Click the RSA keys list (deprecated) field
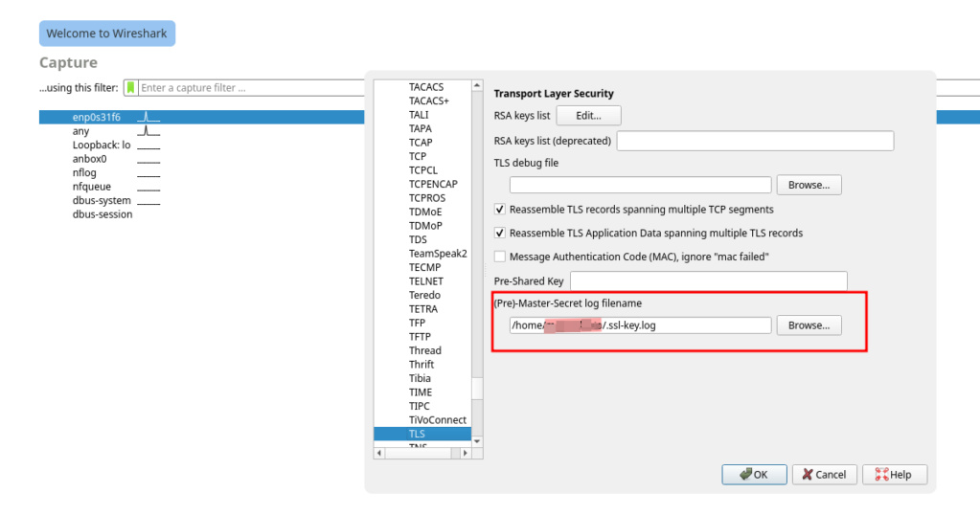Image resolution: width=980 pixels, height=515 pixels. [x=755, y=141]
